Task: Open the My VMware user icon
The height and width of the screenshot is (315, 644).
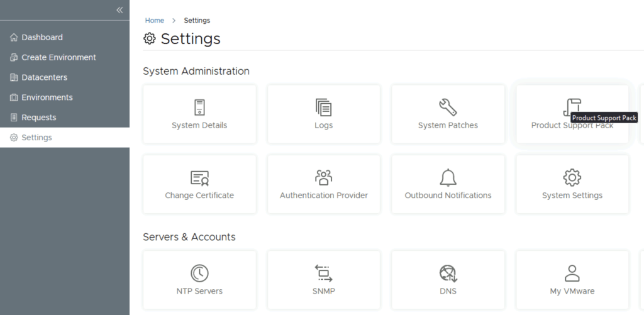Action: pos(572,273)
